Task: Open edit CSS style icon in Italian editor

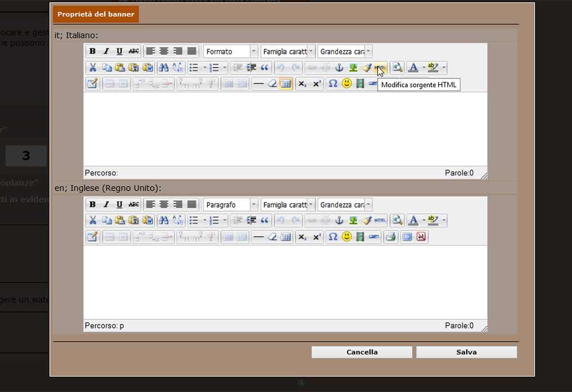Action: (93, 84)
